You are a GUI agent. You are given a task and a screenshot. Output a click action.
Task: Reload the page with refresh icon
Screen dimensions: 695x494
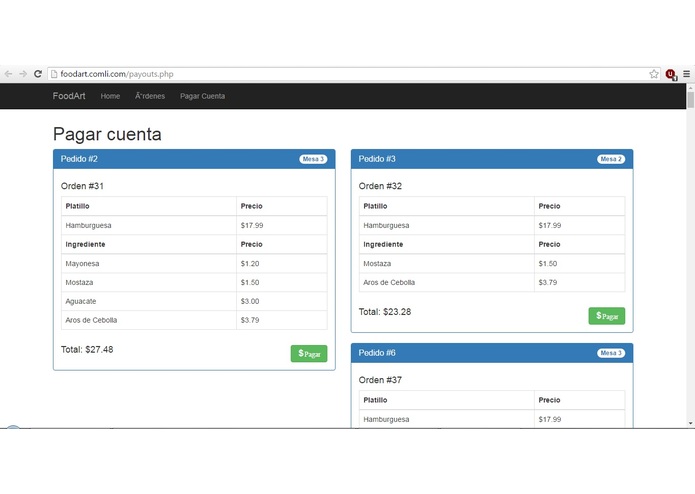(x=38, y=74)
